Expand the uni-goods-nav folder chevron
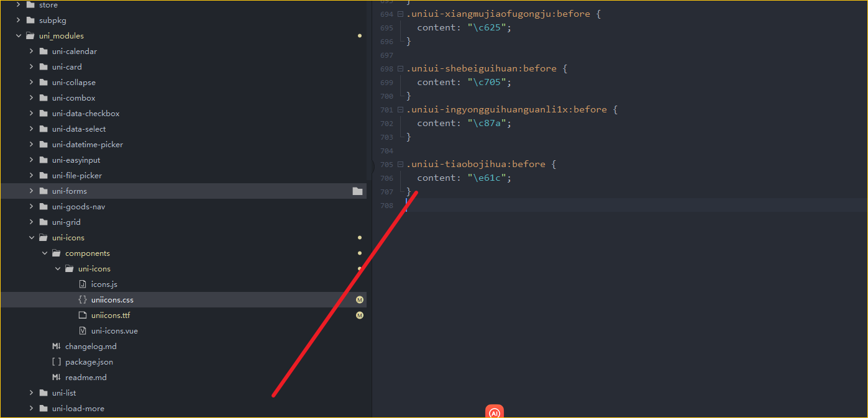Screen dimensions: 868x418 pos(32,207)
